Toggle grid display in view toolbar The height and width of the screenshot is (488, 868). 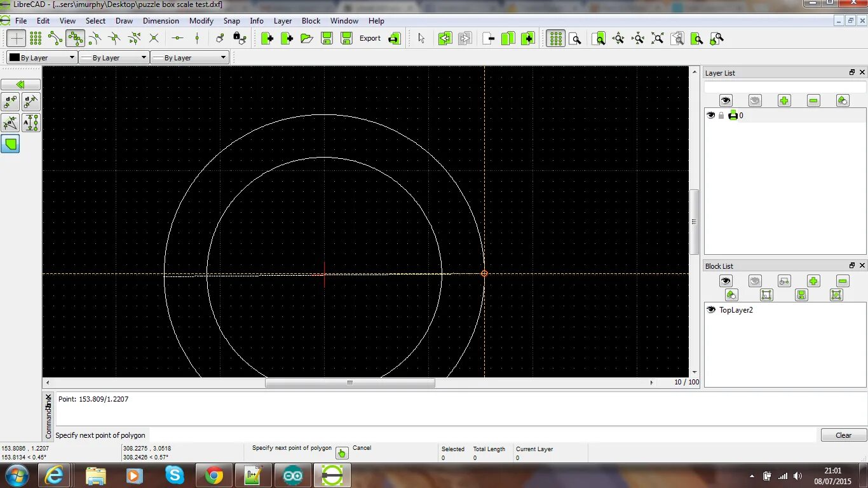point(555,39)
